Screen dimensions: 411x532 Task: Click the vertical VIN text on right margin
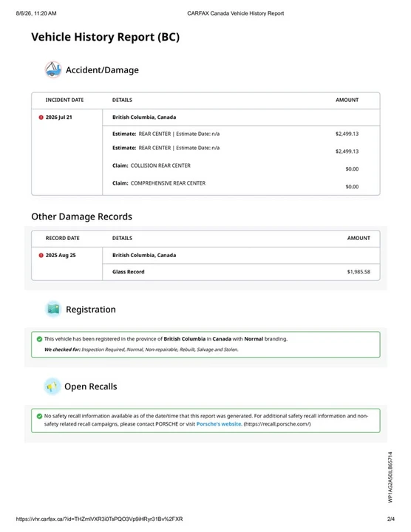tap(390, 477)
